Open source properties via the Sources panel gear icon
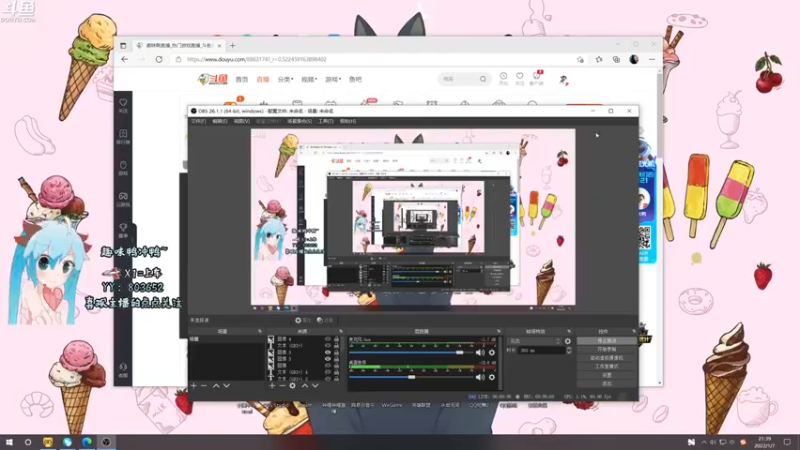 [292, 386]
